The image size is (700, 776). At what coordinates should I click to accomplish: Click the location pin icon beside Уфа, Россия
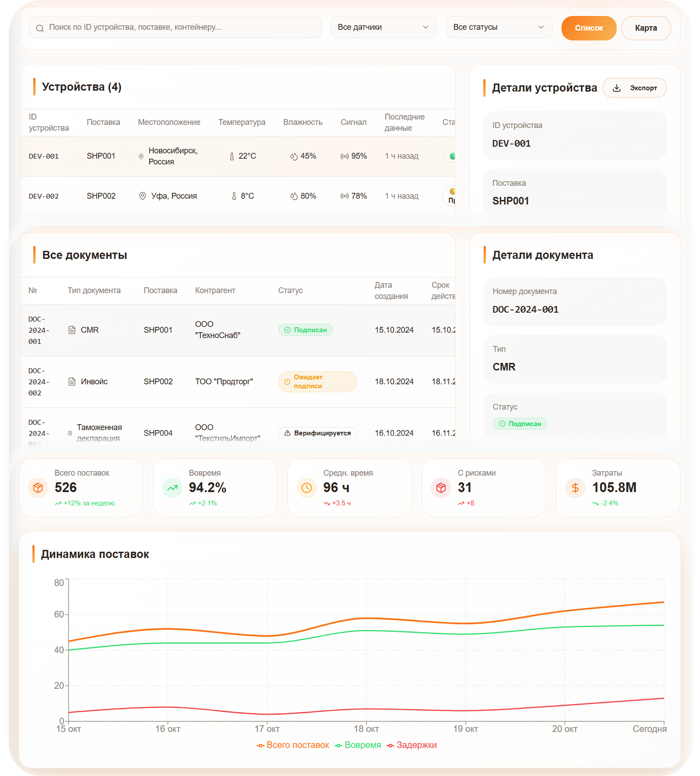pyautogui.click(x=142, y=196)
